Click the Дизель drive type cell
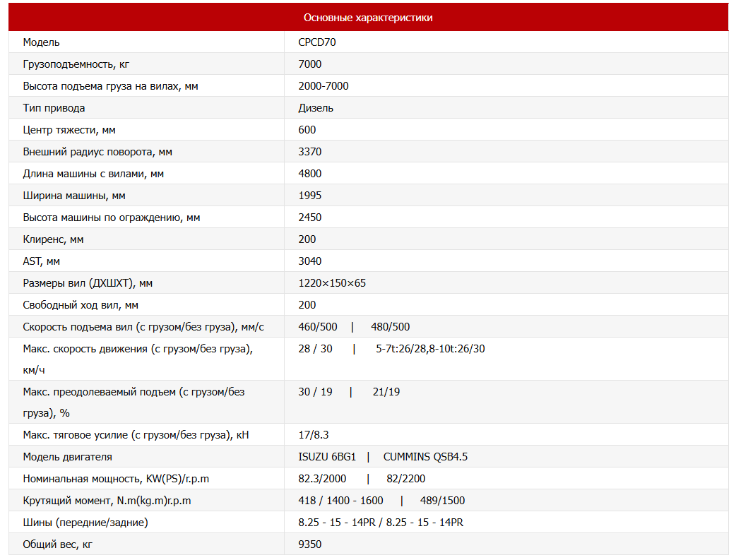This screenshot has width=736, height=560. click(x=316, y=108)
